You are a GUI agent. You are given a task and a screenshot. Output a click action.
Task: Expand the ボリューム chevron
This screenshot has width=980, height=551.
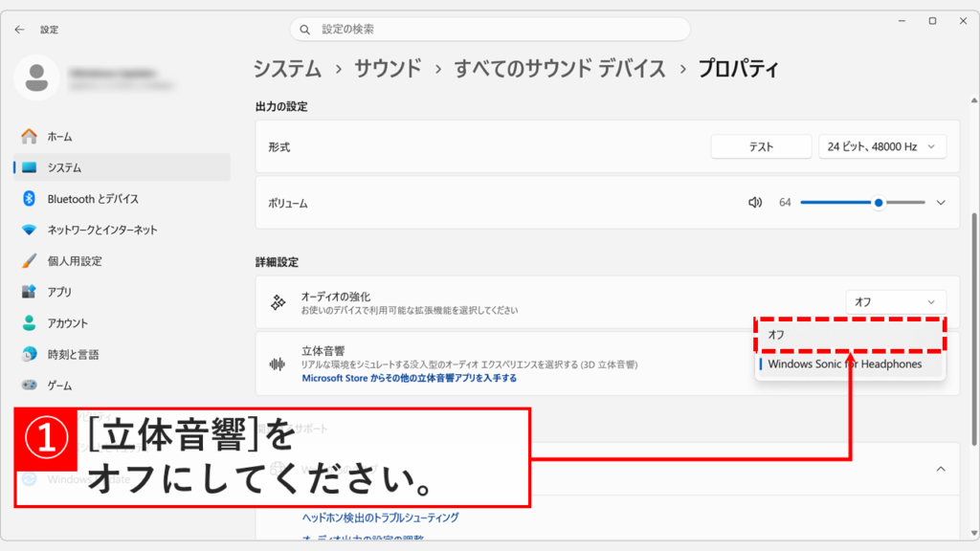[941, 202]
